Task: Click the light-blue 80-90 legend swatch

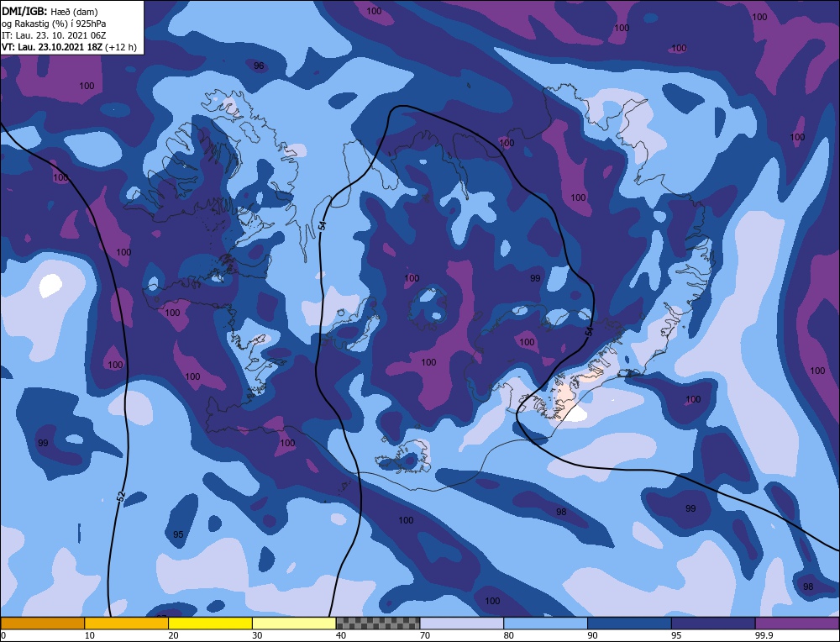Action: [545, 624]
